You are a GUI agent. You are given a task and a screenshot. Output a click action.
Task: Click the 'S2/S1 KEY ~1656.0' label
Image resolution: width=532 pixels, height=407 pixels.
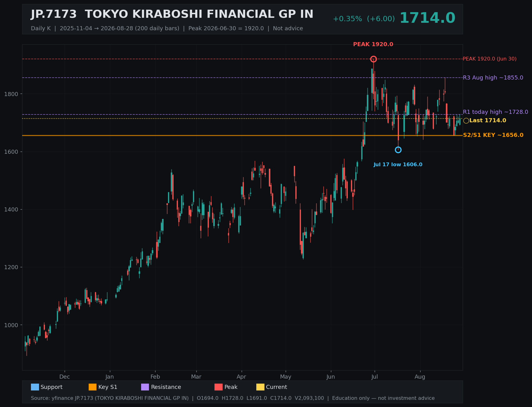(x=493, y=135)
